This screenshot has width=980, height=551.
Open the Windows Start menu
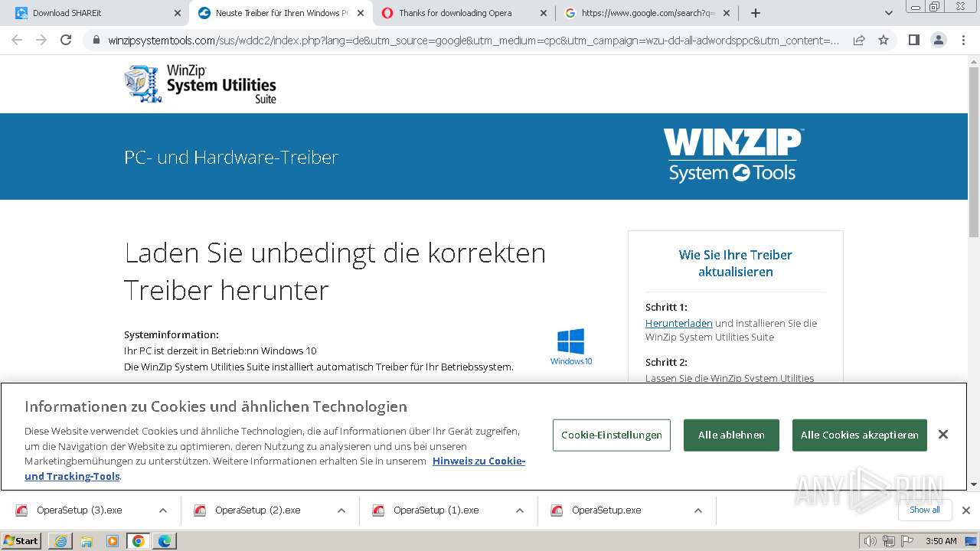21,540
